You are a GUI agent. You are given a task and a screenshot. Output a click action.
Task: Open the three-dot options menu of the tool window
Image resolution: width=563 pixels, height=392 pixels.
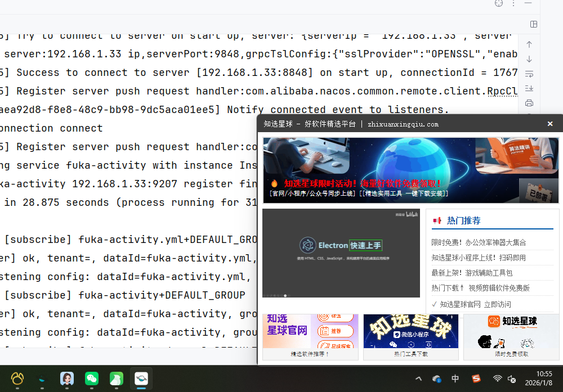coord(513,3)
